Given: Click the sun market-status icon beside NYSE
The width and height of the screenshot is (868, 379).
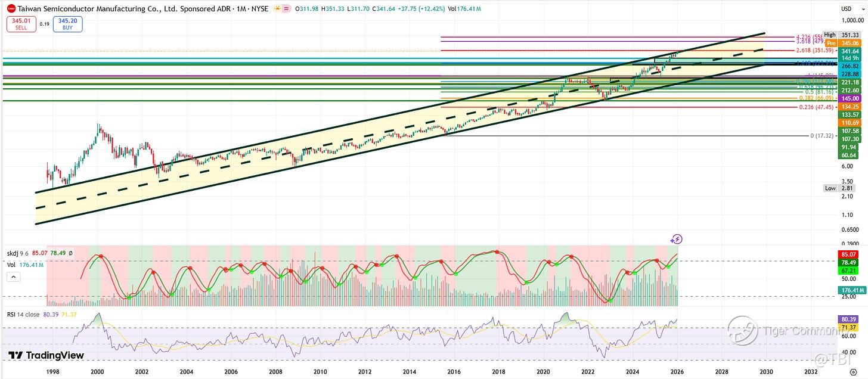Looking at the screenshot, I should pos(277,8).
